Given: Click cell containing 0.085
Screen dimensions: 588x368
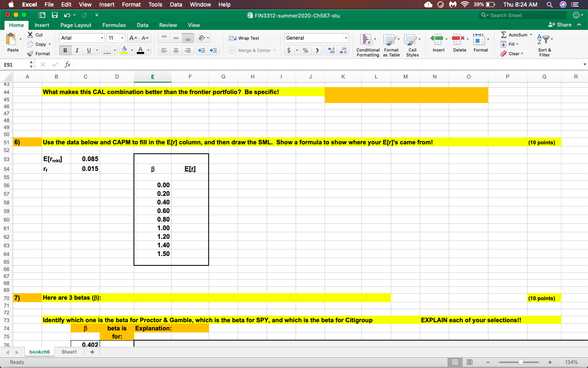Looking at the screenshot, I should pos(85,159).
